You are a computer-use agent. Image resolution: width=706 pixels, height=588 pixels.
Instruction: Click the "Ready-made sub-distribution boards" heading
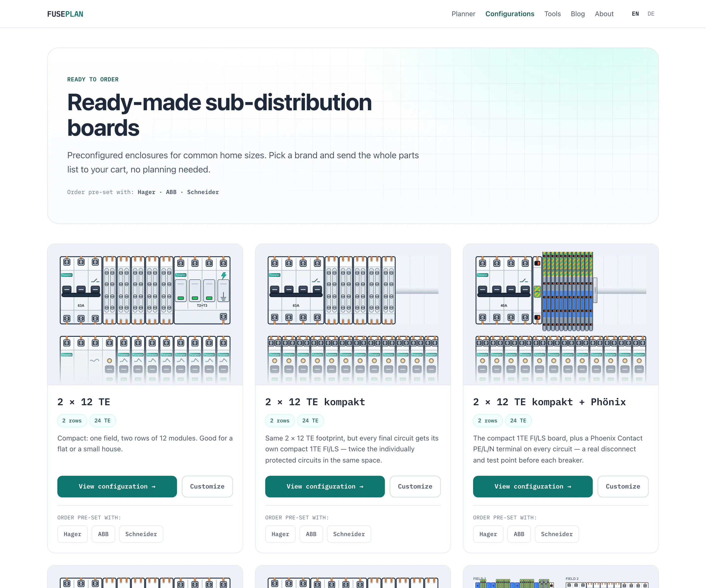219,115
